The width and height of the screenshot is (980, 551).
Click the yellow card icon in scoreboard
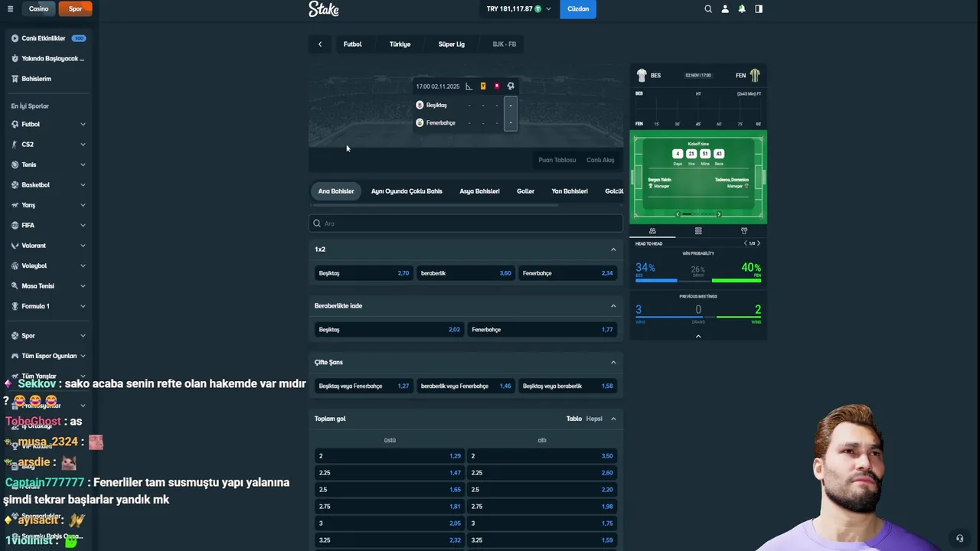point(483,86)
